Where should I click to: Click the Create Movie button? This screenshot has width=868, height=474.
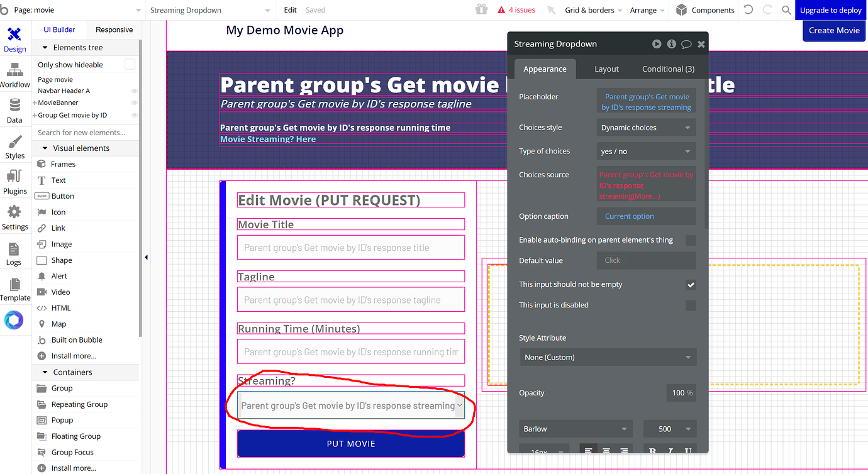(833, 30)
